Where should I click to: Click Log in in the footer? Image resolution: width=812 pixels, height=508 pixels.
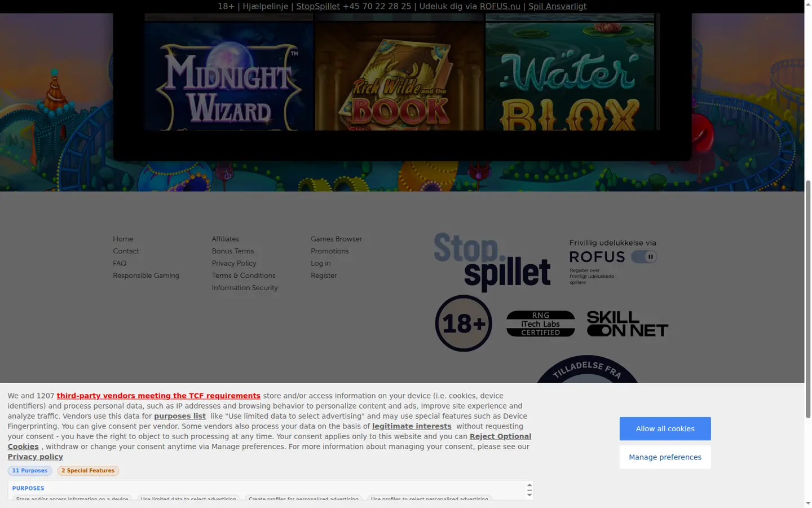tap(321, 263)
